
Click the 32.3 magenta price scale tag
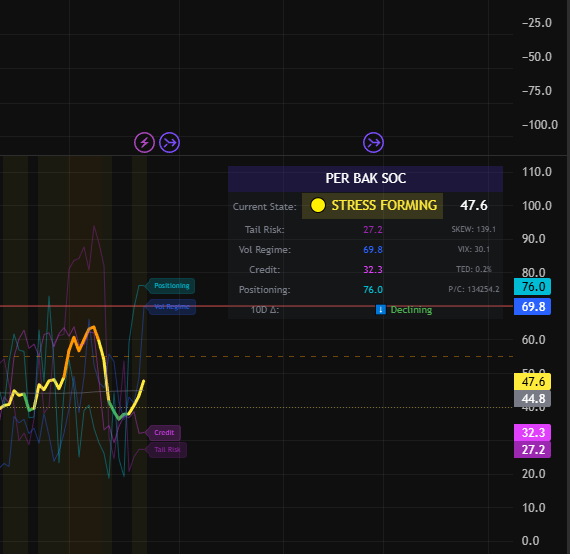click(x=532, y=433)
